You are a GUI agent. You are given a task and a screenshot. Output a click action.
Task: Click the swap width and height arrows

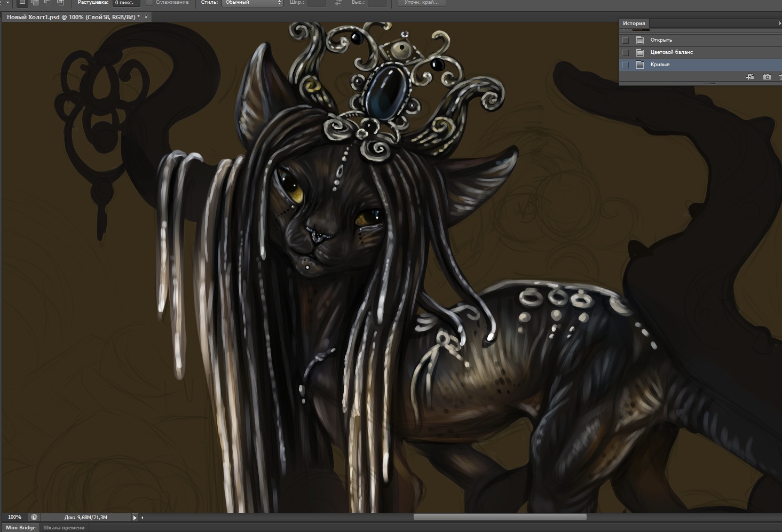[338, 3]
